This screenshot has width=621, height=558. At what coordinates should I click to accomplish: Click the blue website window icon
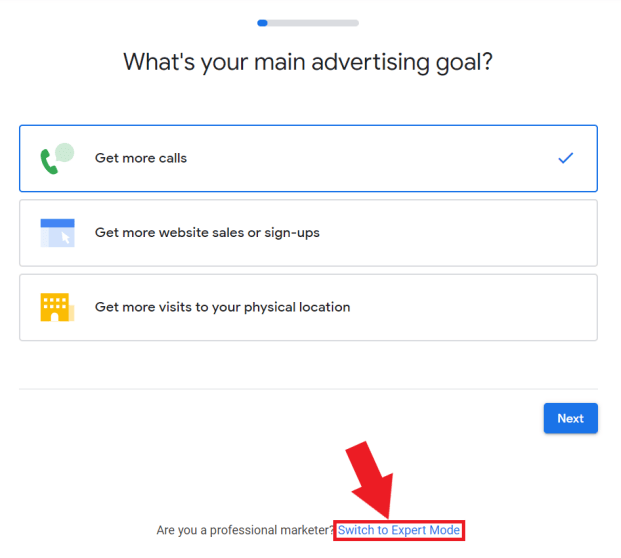pyautogui.click(x=57, y=233)
